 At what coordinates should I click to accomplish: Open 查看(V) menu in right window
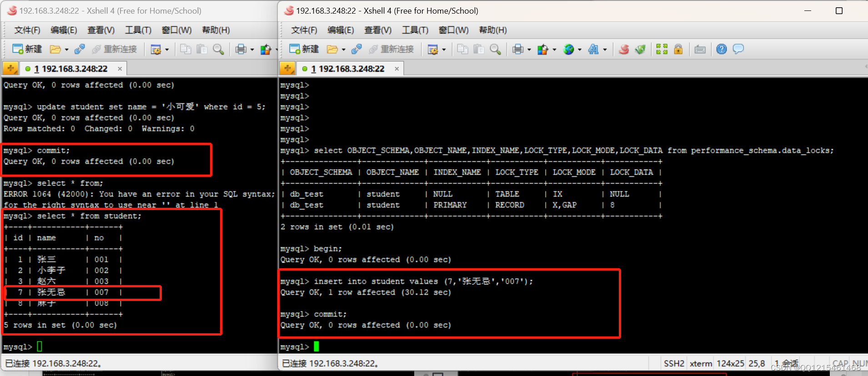pyautogui.click(x=378, y=30)
